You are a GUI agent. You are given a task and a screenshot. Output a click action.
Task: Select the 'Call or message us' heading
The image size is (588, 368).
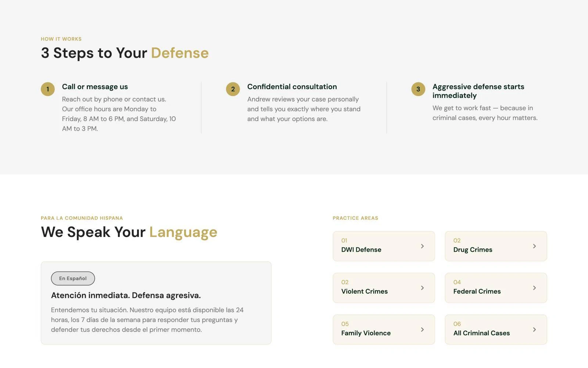(x=95, y=87)
